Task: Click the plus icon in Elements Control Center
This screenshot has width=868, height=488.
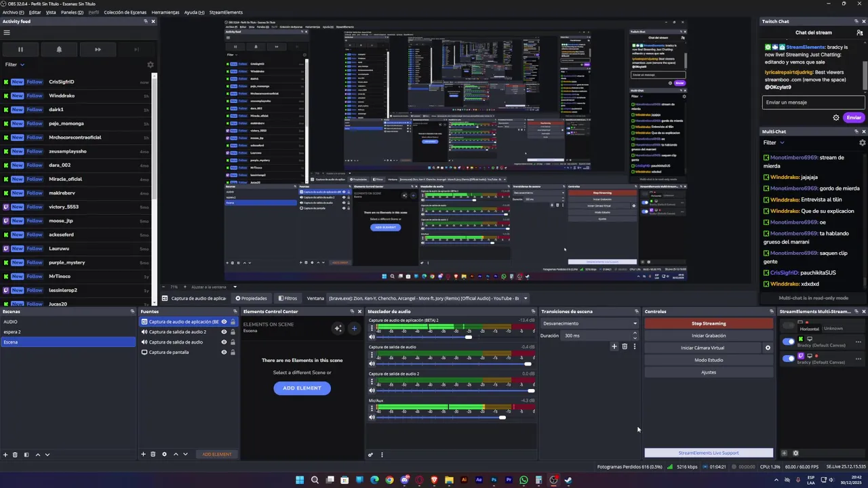Action: (353, 329)
